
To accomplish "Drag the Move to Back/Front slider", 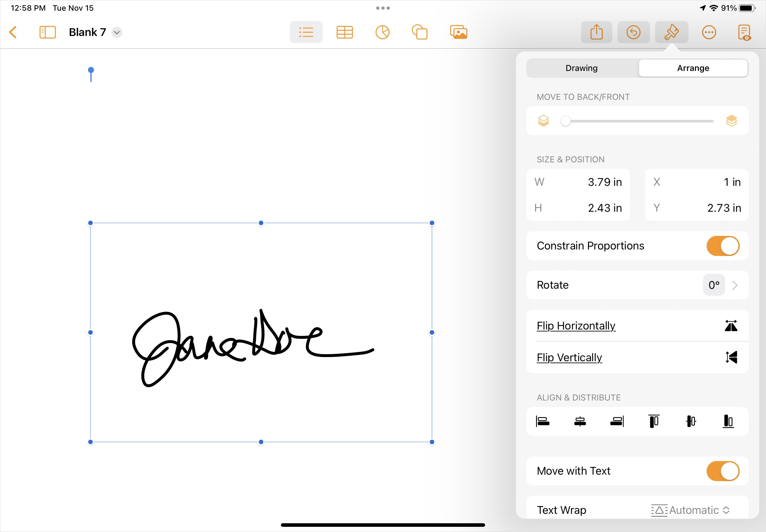I will coord(568,121).
